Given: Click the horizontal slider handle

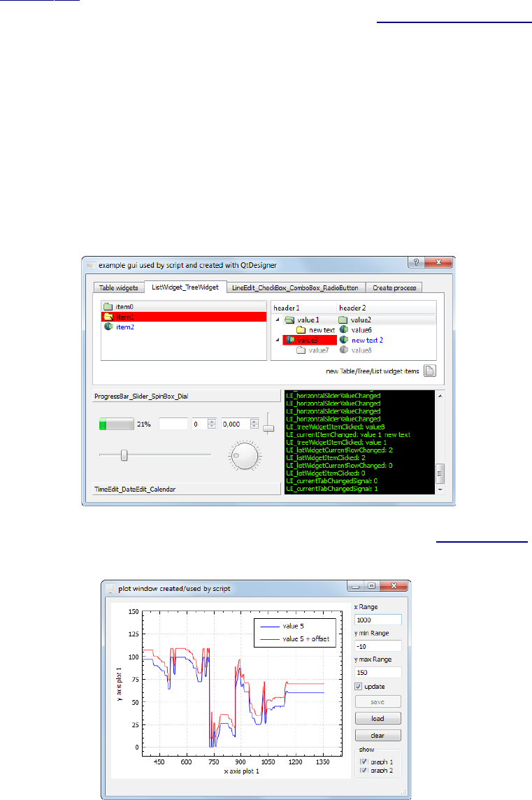Looking at the screenshot, I should tap(124, 455).
